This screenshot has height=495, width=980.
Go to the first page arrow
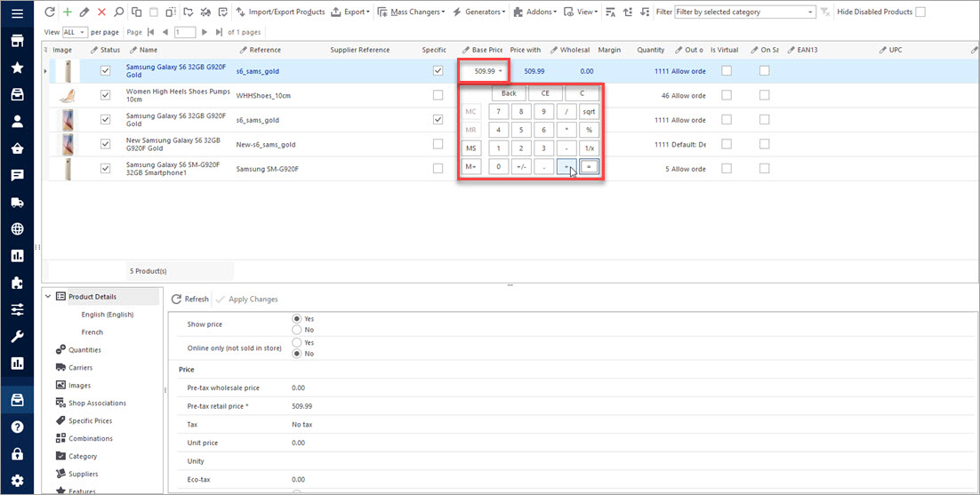coord(150,32)
